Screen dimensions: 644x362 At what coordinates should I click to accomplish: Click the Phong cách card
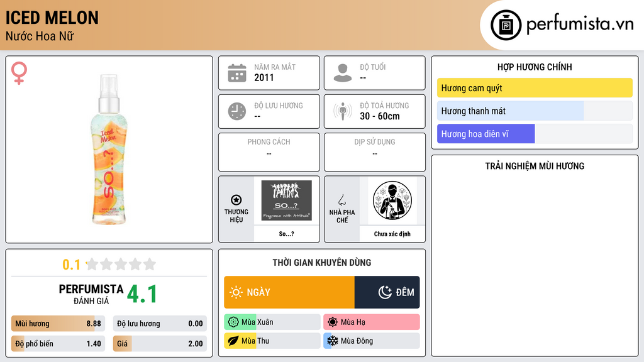tap(269, 152)
